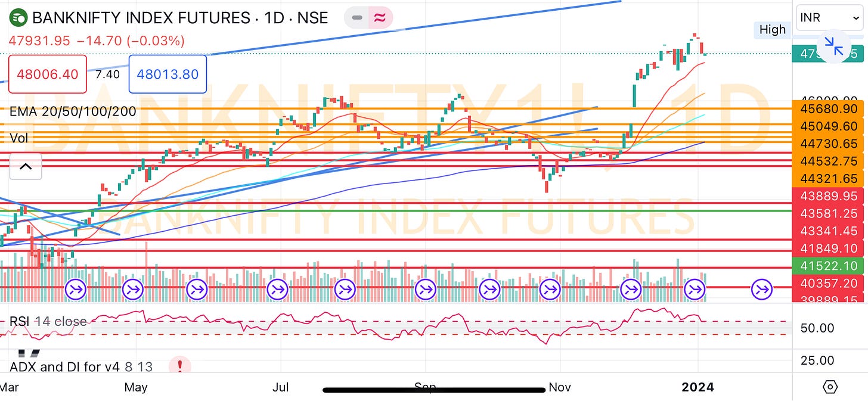This screenshot has width=868, height=401.
Task: Click the Nov date axis label
Action: click(560, 387)
